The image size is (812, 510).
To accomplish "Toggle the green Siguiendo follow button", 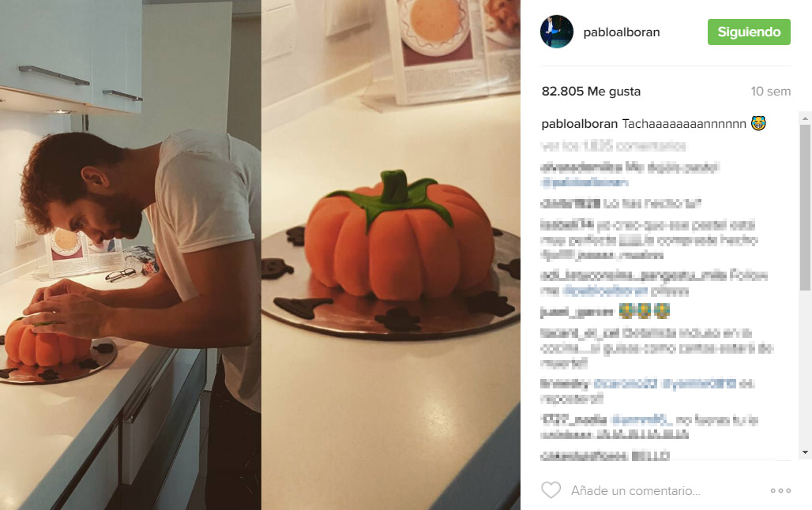I will (x=749, y=32).
